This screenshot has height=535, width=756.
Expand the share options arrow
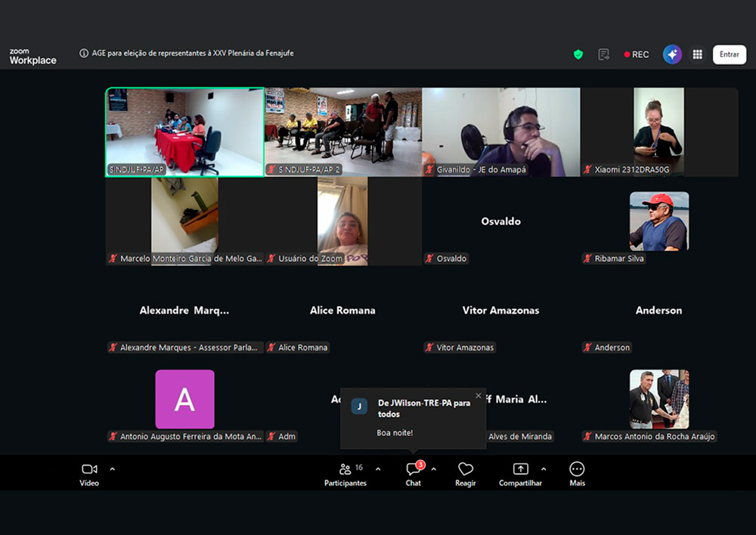pos(544,469)
